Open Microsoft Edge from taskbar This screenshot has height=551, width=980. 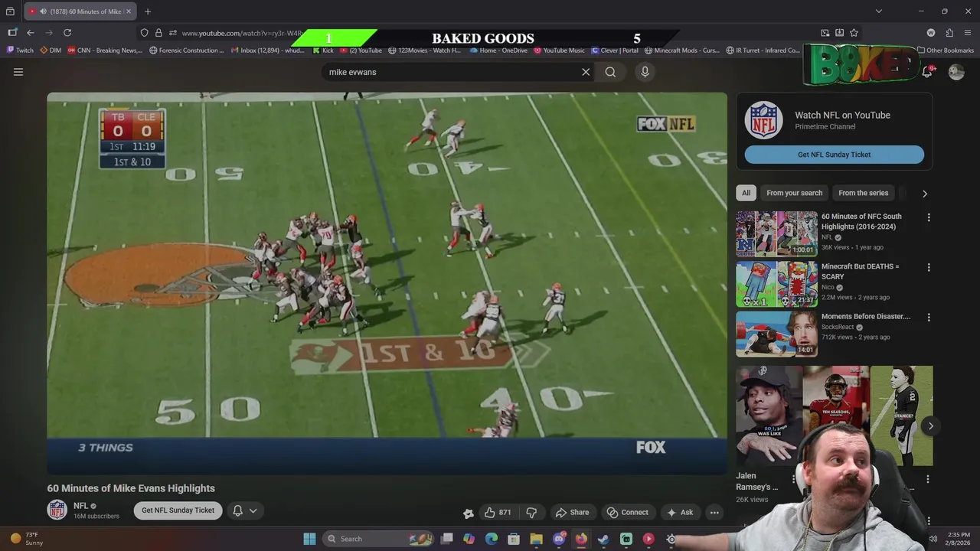click(492, 539)
